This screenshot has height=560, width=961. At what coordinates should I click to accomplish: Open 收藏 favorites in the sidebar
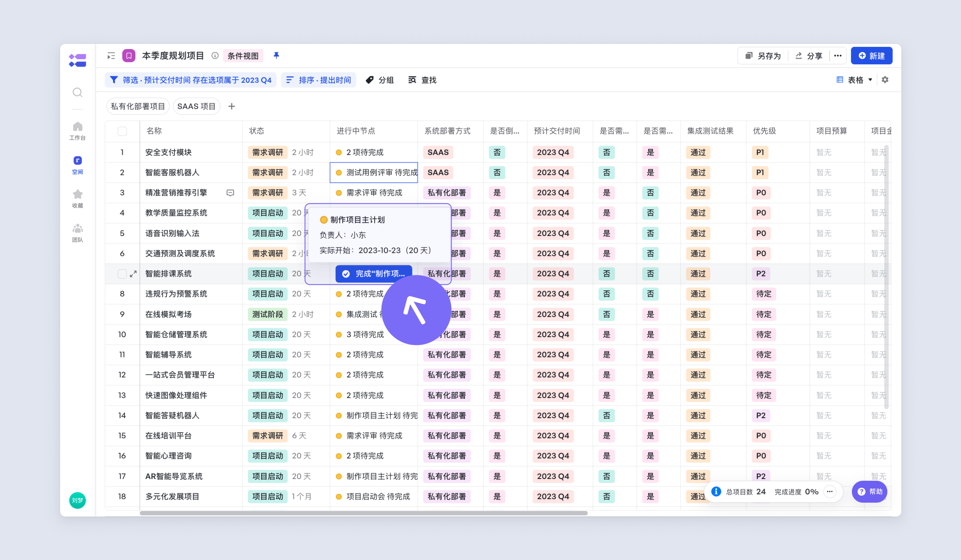tap(77, 199)
